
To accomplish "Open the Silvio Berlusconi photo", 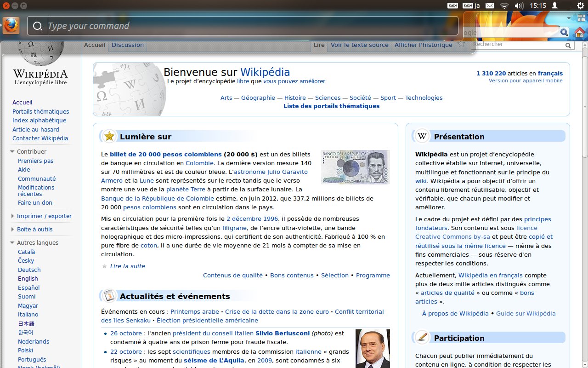I will 373,349.
